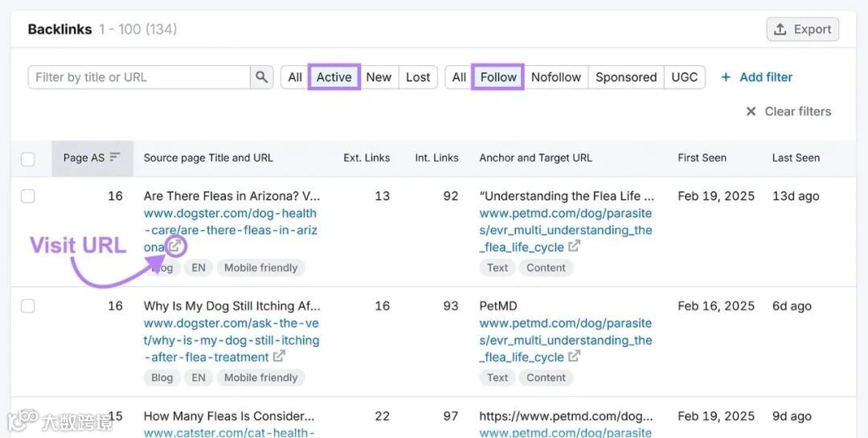Open external link icon for why-is-my-dog-still-itching URL

point(279,356)
